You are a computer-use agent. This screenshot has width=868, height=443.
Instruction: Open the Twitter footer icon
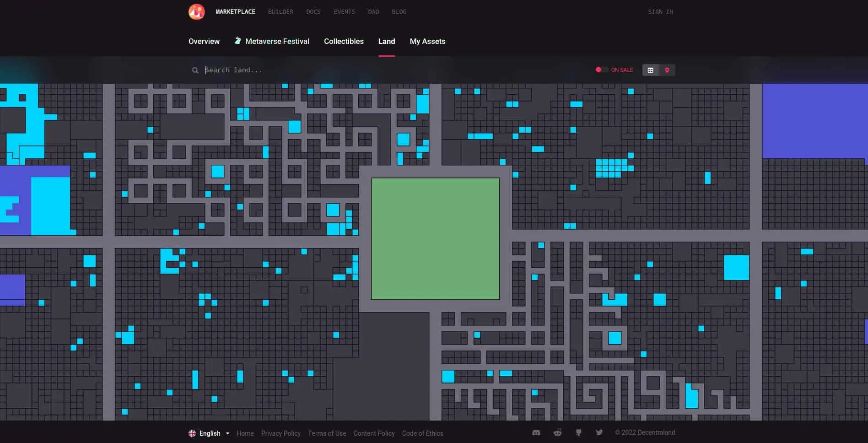pyautogui.click(x=599, y=432)
